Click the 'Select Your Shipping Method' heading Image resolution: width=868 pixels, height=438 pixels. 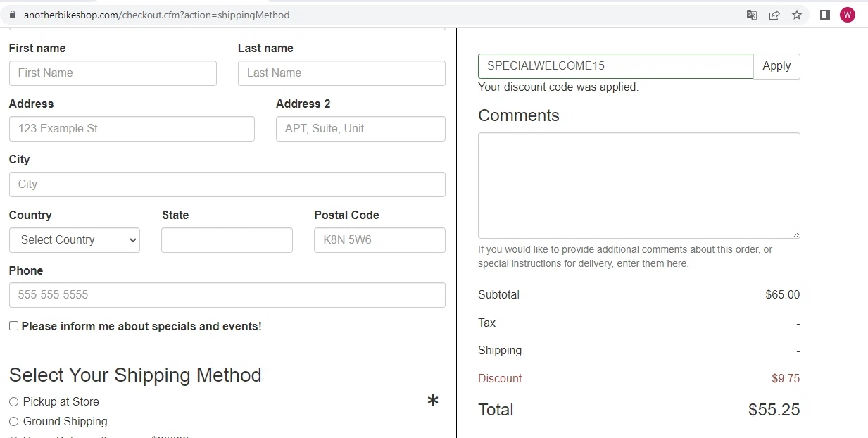pyautogui.click(x=135, y=375)
